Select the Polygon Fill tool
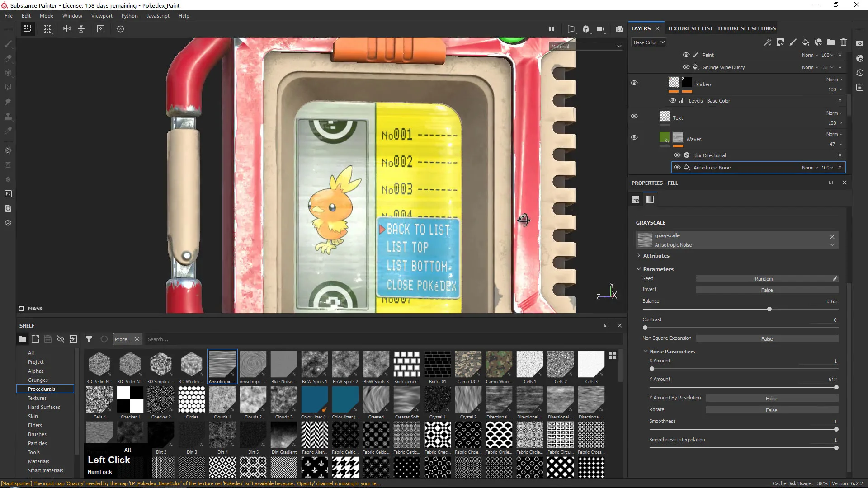Image resolution: width=868 pixels, height=488 pixels. [8, 87]
